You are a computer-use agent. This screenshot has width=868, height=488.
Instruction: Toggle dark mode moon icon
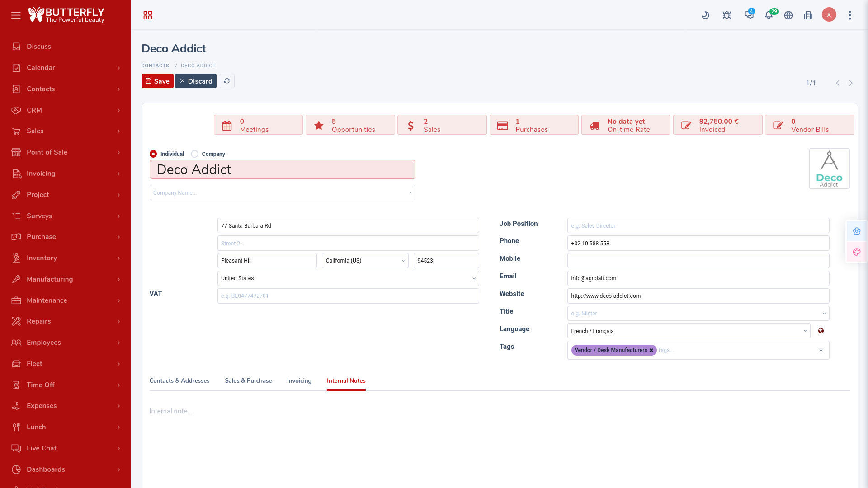[705, 15]
